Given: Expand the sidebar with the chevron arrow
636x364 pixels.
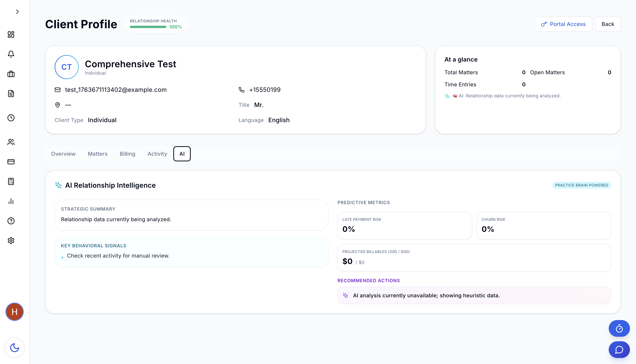Looking at the screenshot, I should point(17,12).
